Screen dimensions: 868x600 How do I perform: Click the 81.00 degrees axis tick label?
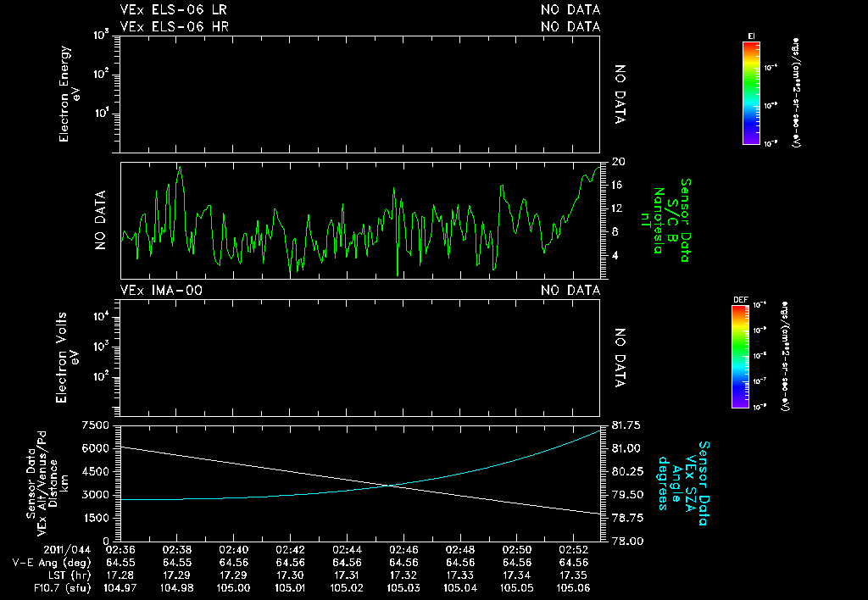(626, 449)
